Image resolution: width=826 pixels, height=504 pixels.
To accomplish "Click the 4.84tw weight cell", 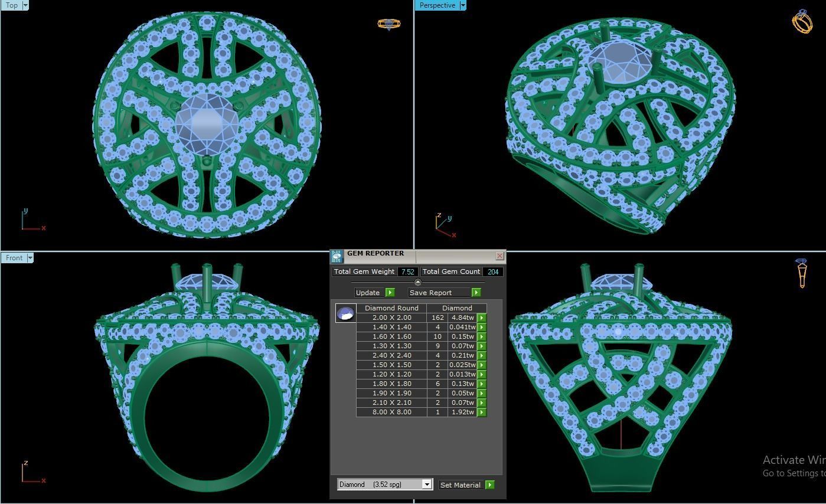I will [x=462, y=318].
